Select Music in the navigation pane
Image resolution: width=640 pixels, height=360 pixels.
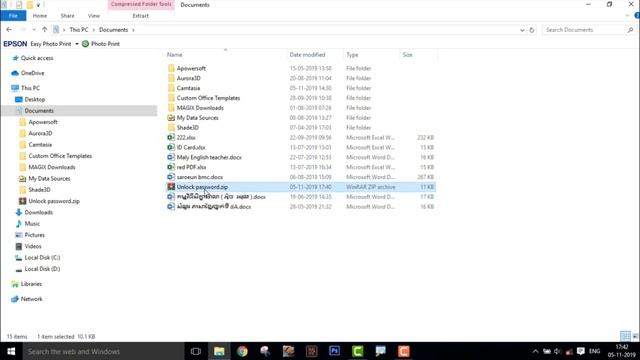(28, 224)
